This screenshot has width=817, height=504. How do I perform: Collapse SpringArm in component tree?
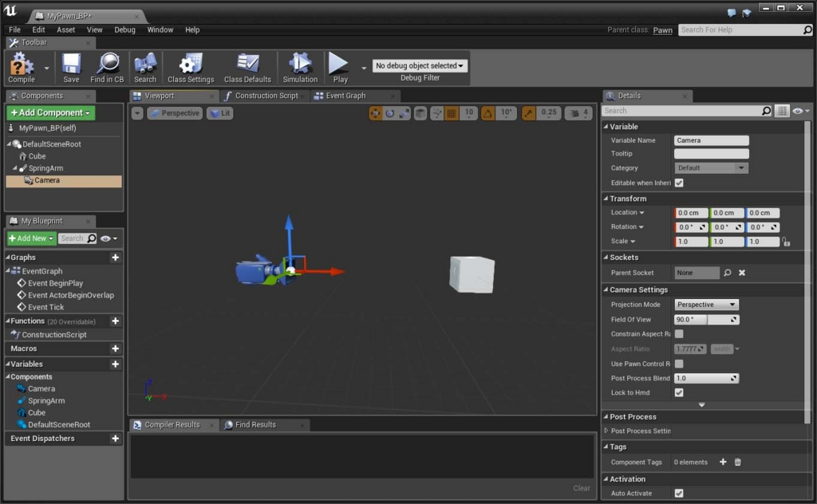[14, 168]
